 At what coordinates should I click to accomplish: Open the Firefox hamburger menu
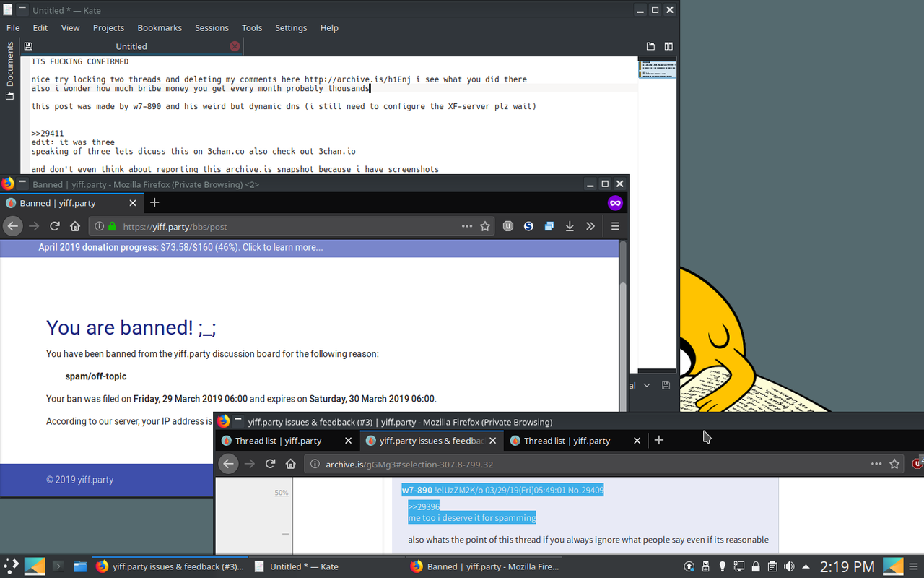point(615,226)
